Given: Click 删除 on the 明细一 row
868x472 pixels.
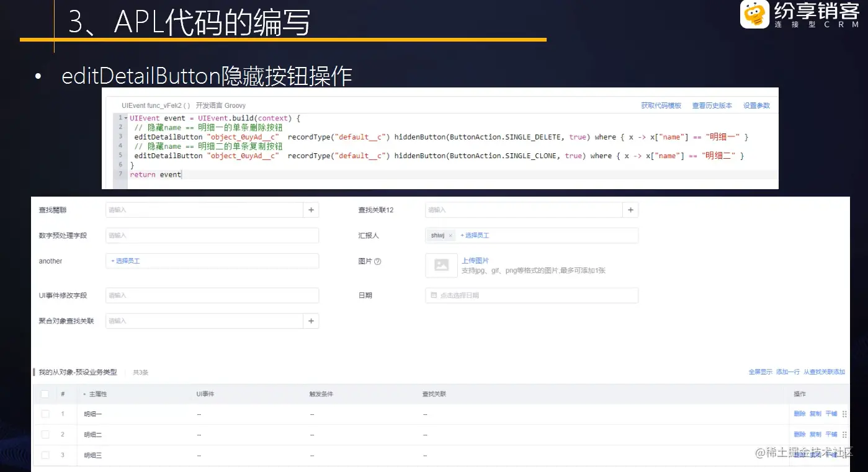Looking at the screenshot, I should (x=800, y=414).
